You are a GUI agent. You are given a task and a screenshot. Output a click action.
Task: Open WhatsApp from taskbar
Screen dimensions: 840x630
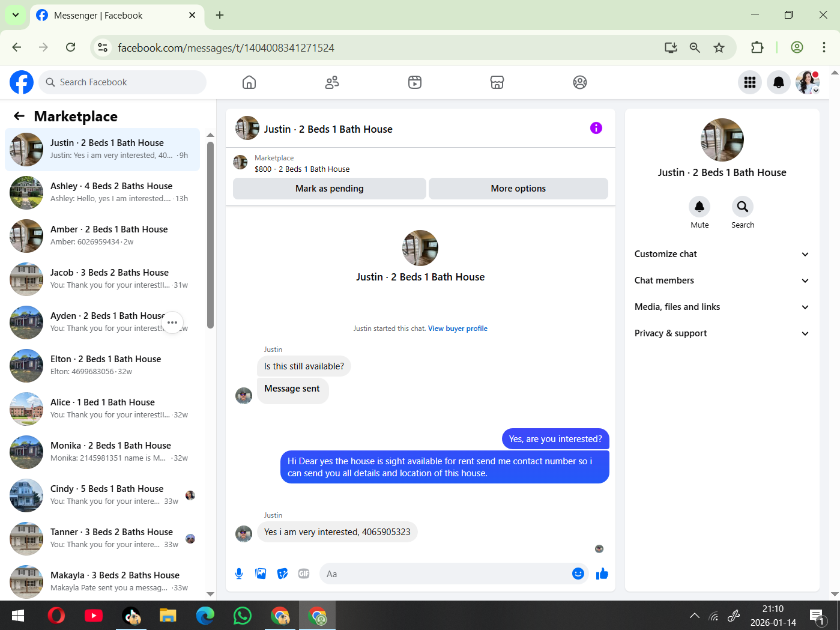pos(243,616)
